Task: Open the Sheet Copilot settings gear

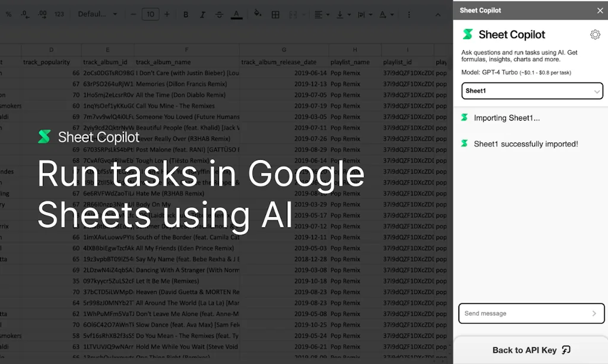Action: pyautogui.click(x=595, y=34)
